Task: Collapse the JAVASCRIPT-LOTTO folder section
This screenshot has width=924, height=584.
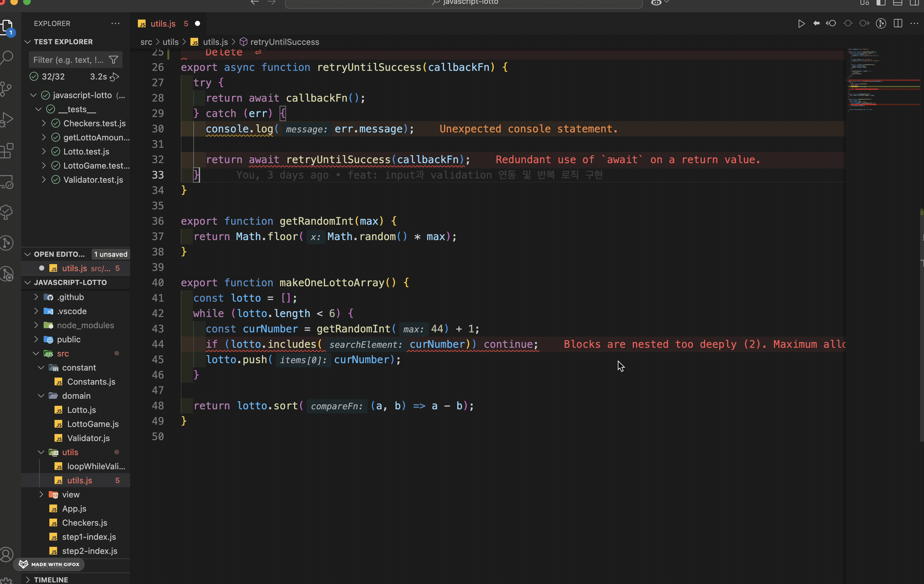Action: [x=28, y=282]
